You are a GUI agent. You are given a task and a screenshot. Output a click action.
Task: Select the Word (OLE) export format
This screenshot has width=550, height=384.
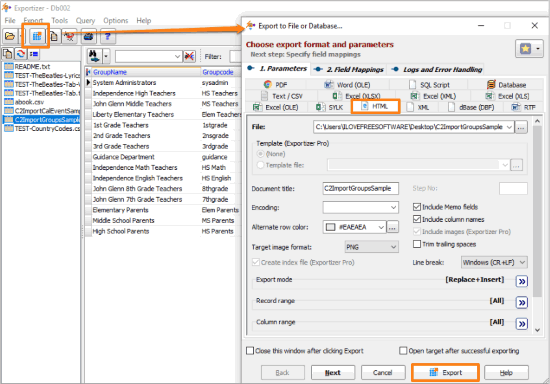click(347, 85)
